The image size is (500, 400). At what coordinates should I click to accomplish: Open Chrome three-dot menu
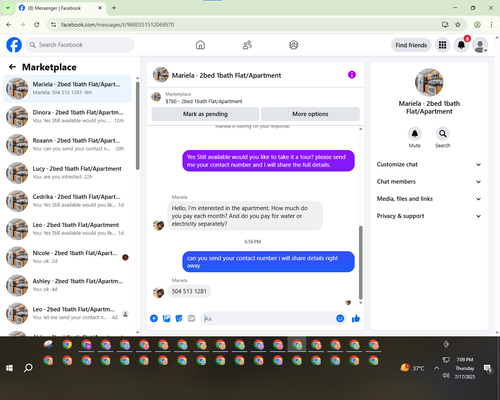click(491, 25)
